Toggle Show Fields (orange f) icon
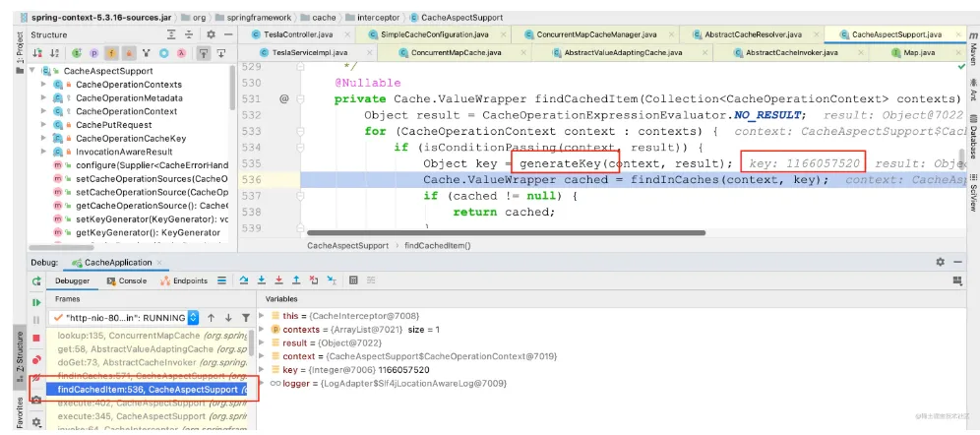 pyautogui.click(x=112, y=54)
